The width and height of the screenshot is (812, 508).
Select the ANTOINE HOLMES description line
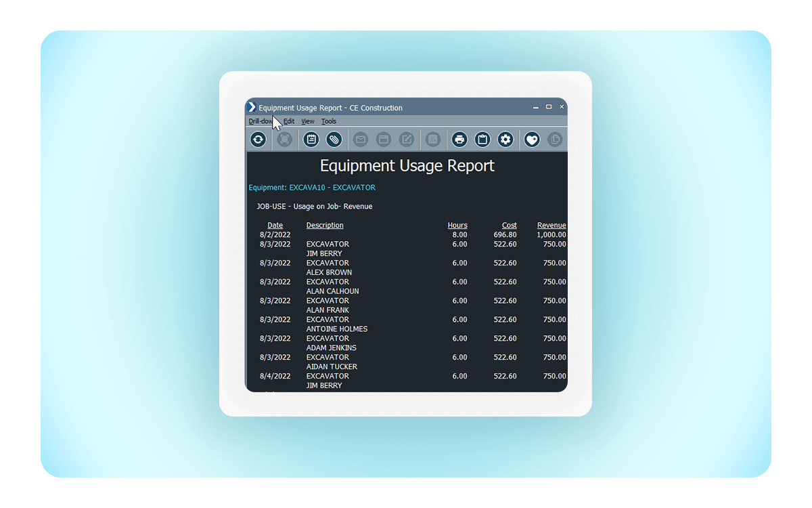coord(337,329)
